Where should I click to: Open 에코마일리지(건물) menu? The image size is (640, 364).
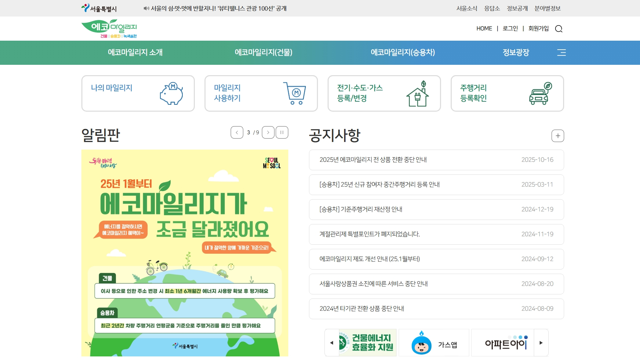pos(263,52)
